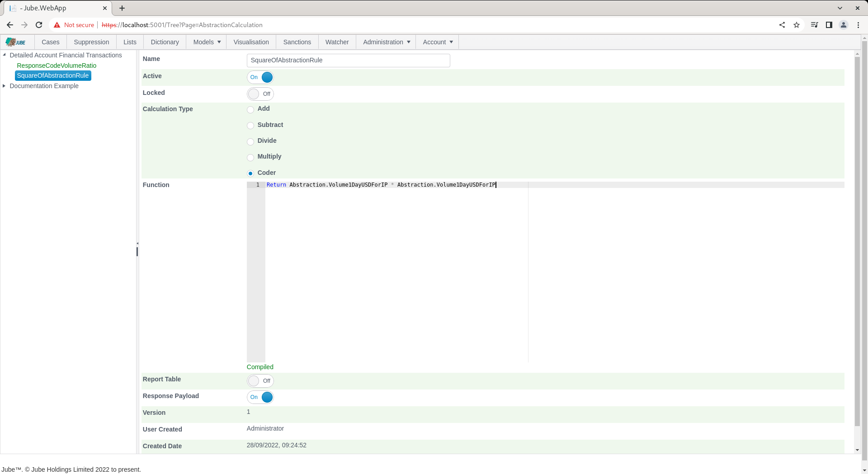Turn off the Response Payload switch
The height and width of the screenshot is (474, 868).
click(x=260, y=397)
